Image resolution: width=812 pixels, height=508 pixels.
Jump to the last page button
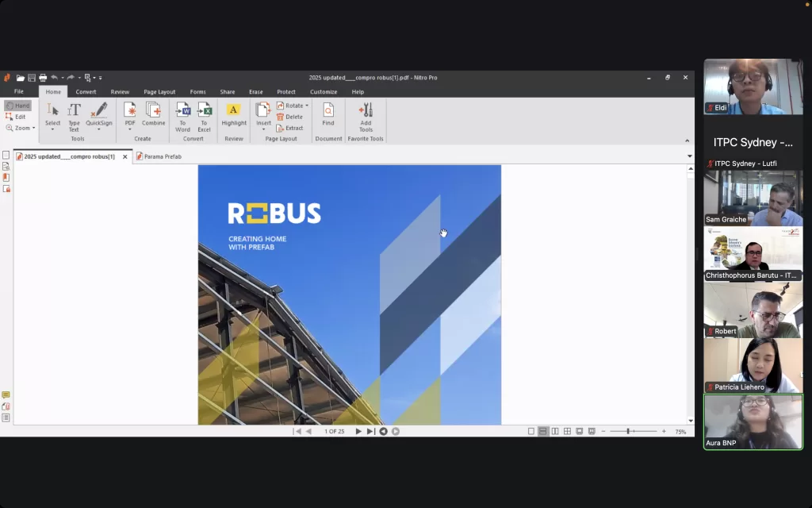(370, 431)
